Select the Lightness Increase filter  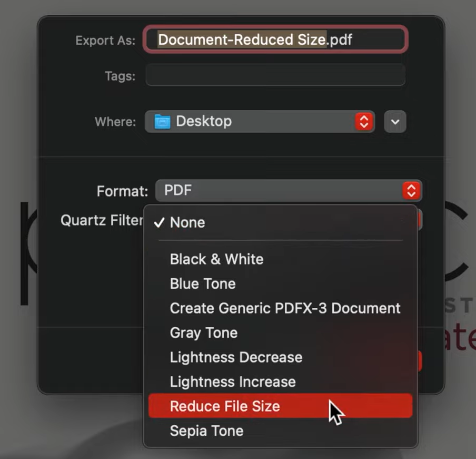(x=280, y=382)
